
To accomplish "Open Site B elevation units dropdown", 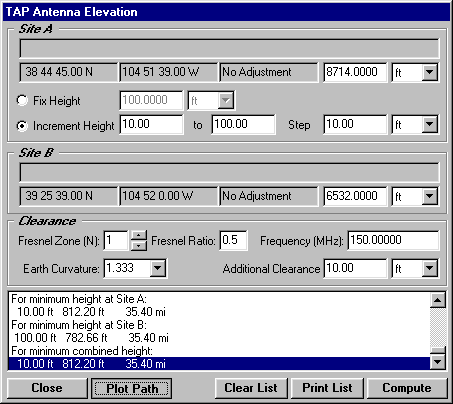I will [x=430, y=196].
